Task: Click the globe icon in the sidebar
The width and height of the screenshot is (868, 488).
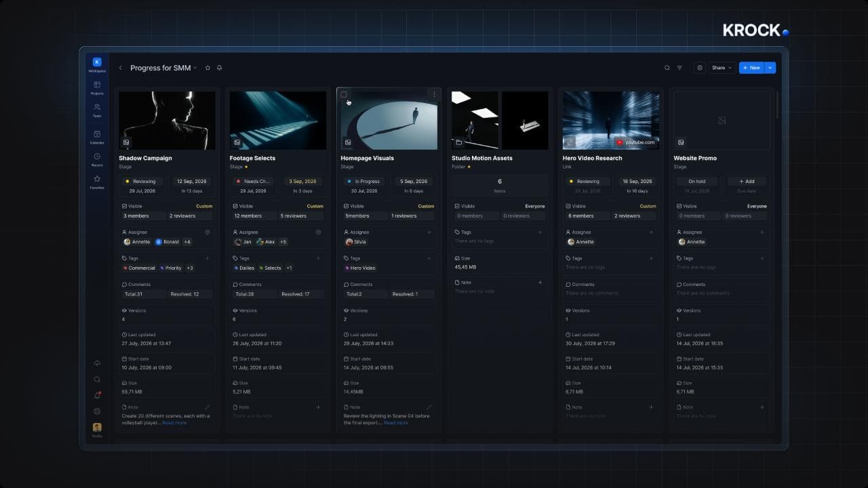Action: point(97,411)
